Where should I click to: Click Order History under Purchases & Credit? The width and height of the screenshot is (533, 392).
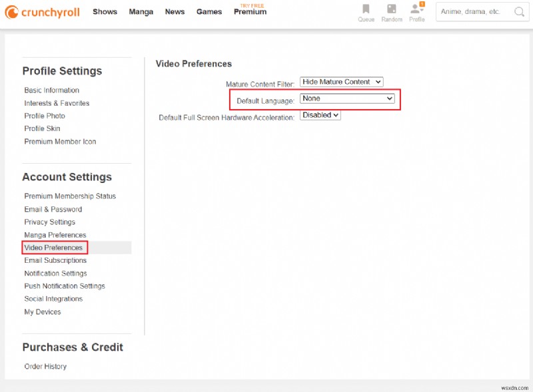click(x=47, y=366)
